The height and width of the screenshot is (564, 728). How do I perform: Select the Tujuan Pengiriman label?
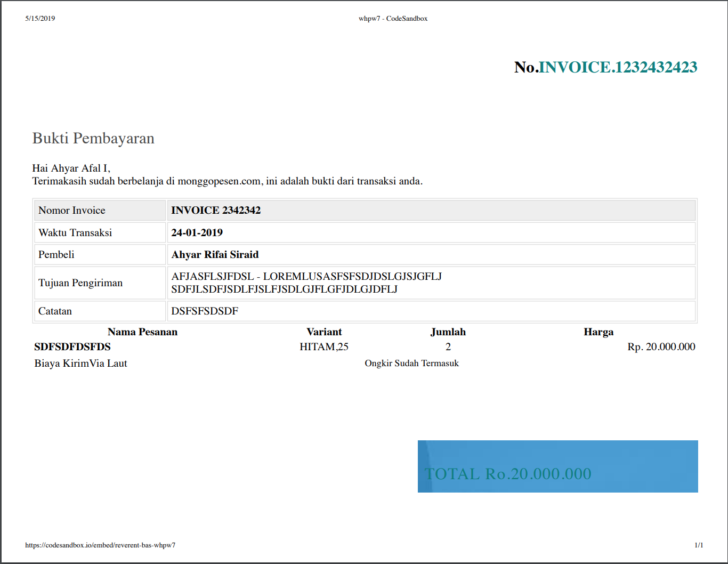(x=80, y=283)
